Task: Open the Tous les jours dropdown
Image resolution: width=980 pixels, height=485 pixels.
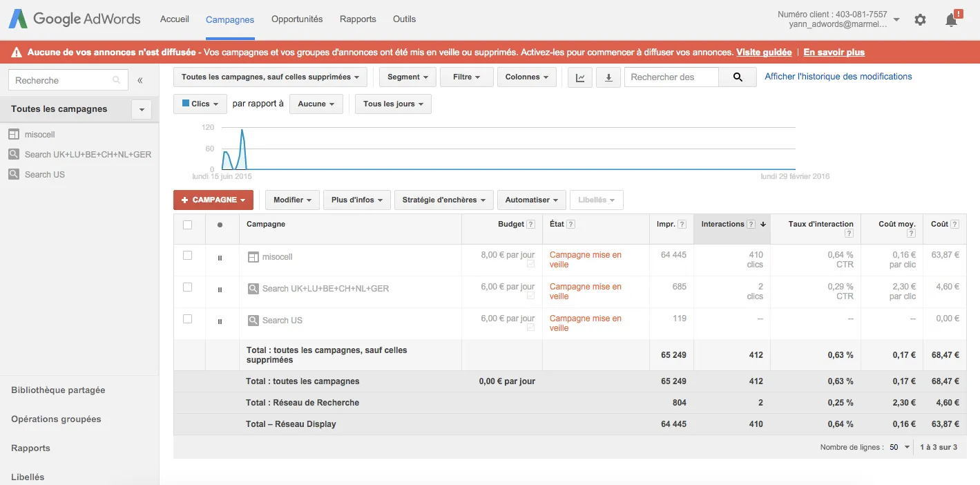Action: (393, 104)
